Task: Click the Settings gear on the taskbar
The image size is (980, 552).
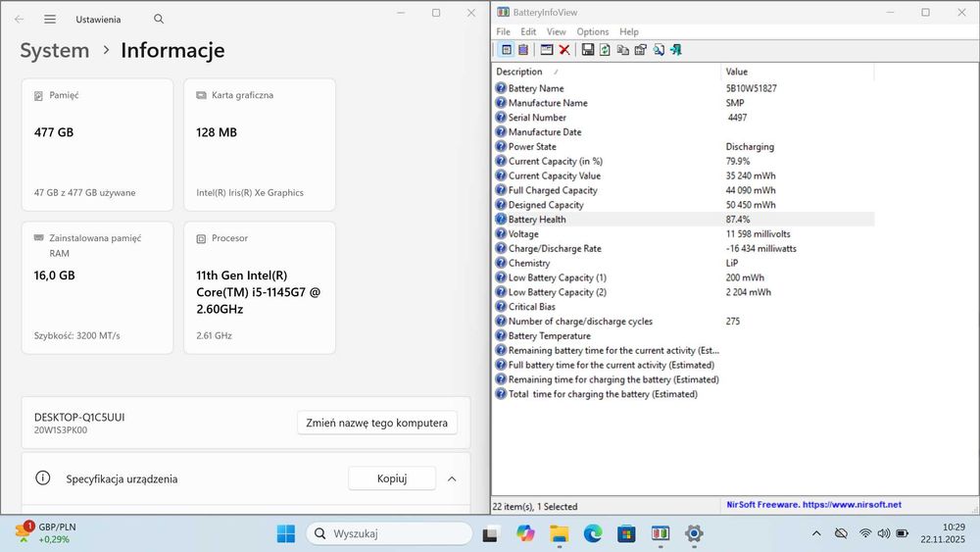Action: click(694, 533)
